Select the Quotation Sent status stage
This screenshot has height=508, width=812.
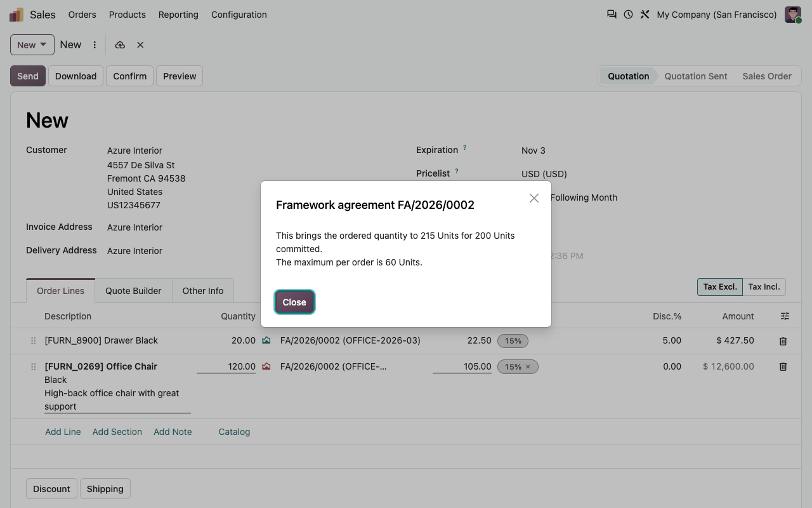pyautogui.click(x=696, y=76)
